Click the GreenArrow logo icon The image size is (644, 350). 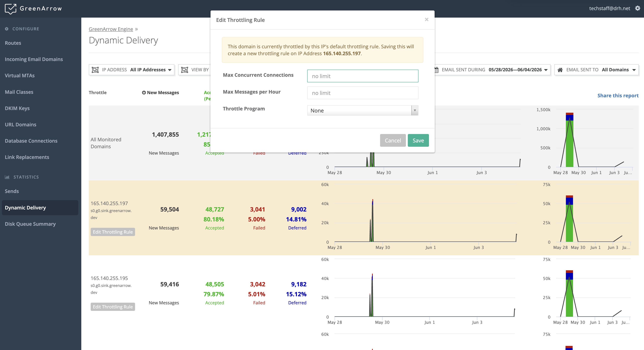(10, 9)
